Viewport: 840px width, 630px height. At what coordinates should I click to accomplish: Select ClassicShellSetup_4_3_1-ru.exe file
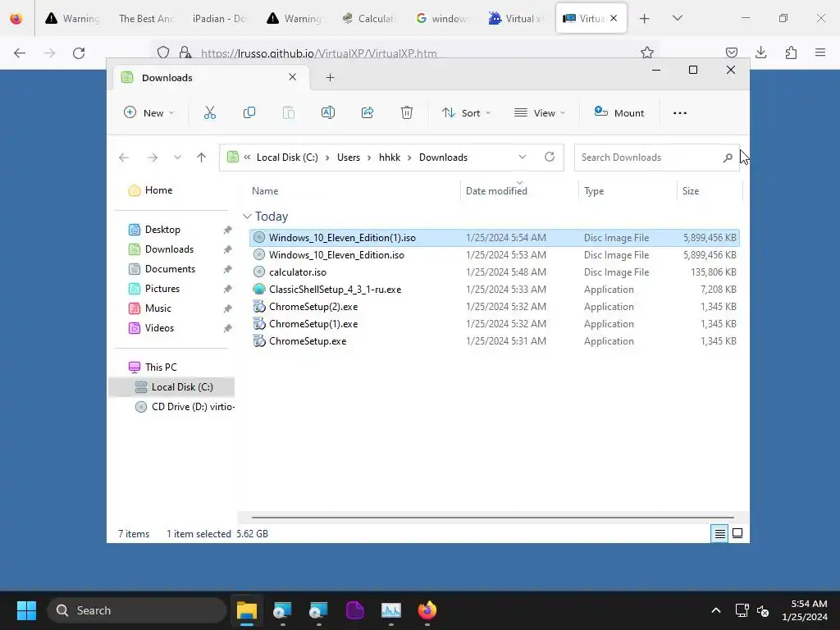pyautogui.click(x=495, y=290)
